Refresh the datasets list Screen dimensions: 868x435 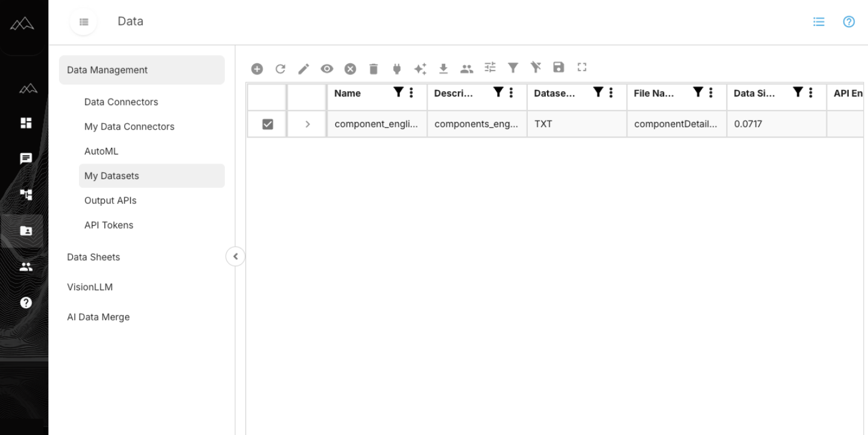click(280, 68)
